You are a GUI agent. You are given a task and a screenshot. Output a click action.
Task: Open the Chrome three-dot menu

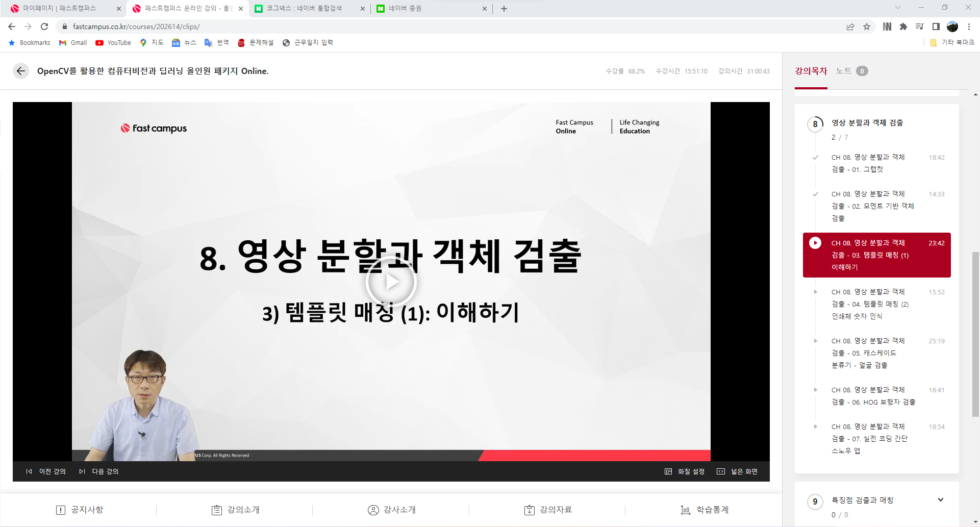(x=969, y=27)
